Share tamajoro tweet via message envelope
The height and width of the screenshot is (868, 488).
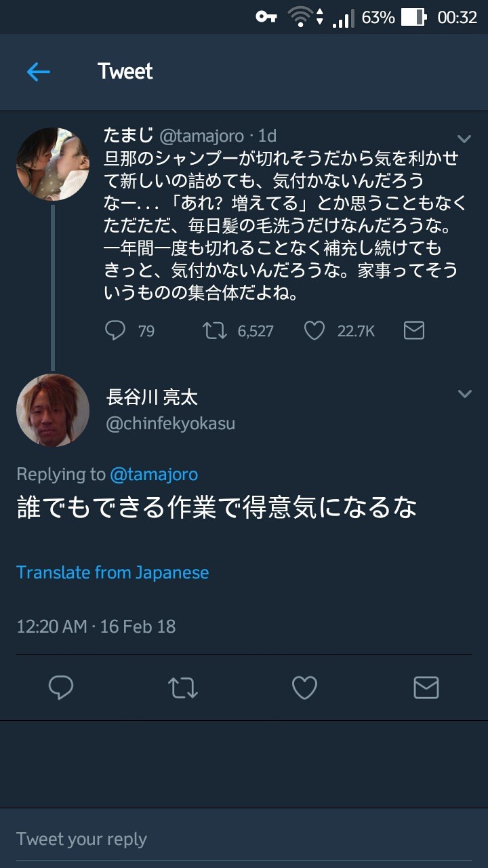pyautogui.click(x=413, y=330)
